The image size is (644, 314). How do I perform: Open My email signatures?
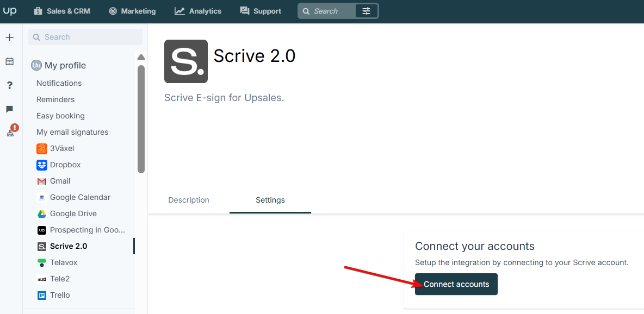(x=72, y=132)
